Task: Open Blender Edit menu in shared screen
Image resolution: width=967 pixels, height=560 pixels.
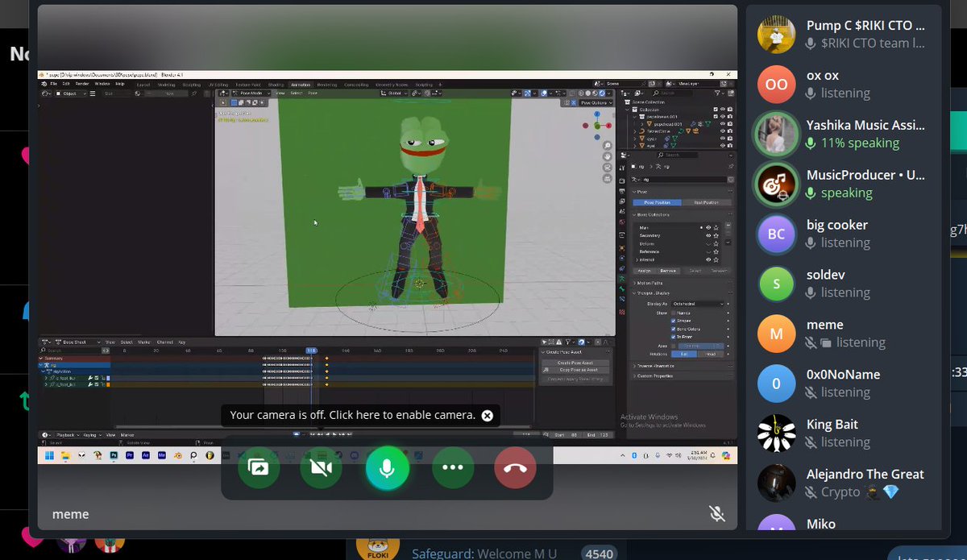Action: [67, 84]
